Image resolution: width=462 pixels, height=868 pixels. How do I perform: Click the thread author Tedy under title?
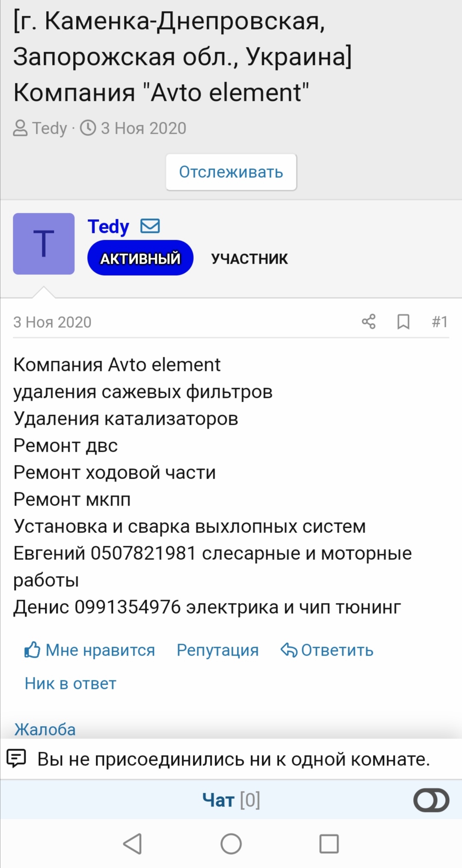[50, 128]
